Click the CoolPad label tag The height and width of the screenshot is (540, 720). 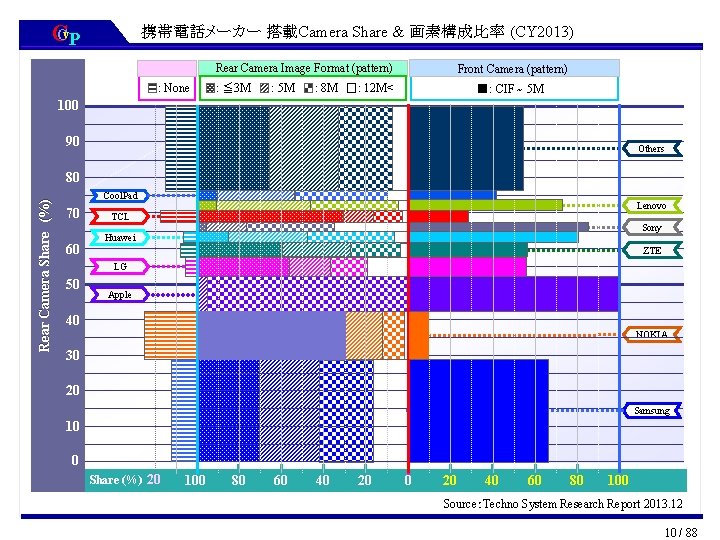[x=120, y=196]
